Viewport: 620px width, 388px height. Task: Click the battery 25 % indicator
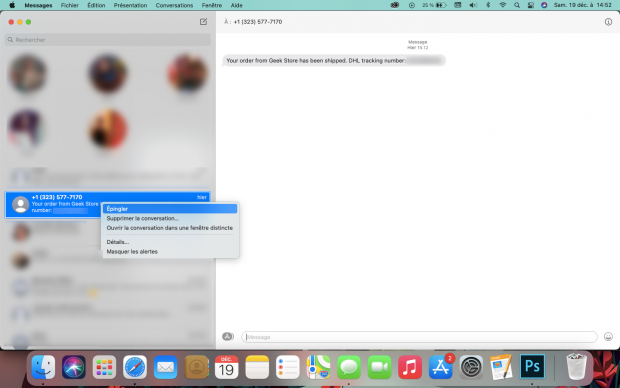point(434,5)
